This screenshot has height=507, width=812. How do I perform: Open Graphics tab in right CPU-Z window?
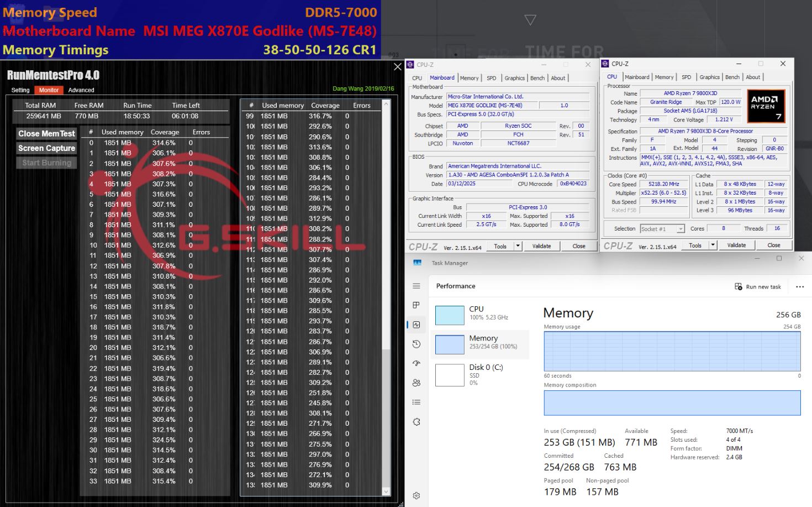pyautogui.click(x=709, y=77)
